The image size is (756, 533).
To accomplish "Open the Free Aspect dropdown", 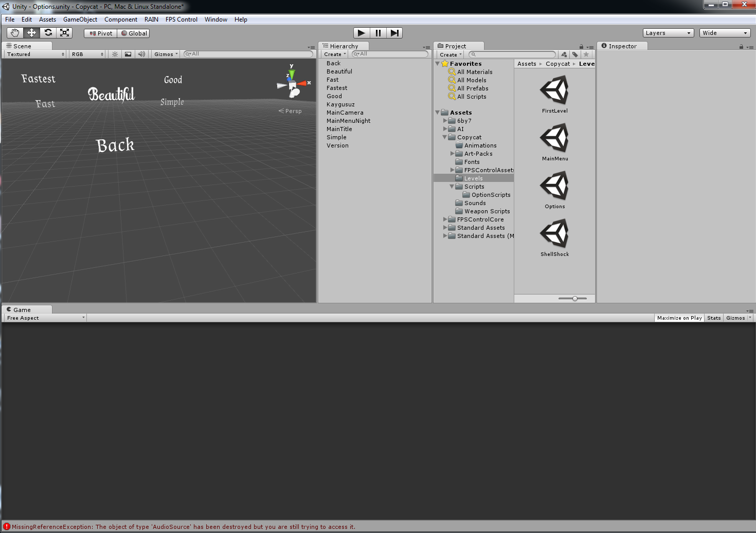I will (45, 318).
